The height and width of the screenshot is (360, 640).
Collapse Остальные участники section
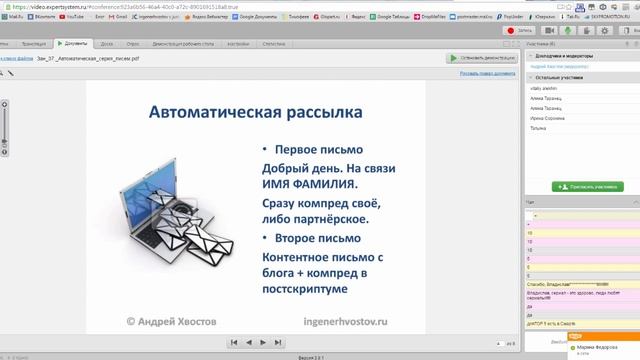point(531,77)
